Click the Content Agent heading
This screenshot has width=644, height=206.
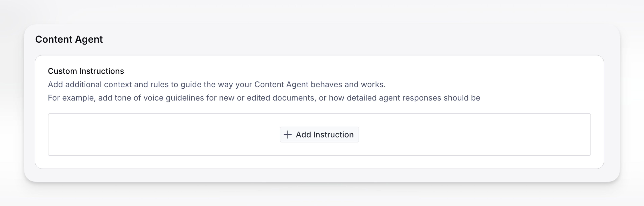pyautogui.click(x=69, y=39)
